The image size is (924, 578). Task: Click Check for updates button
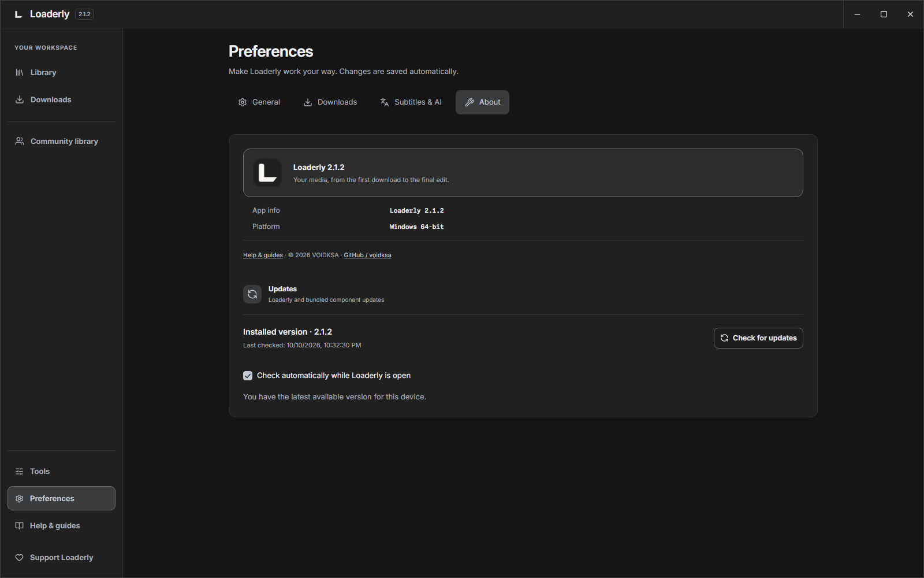(x=758, y=338)
